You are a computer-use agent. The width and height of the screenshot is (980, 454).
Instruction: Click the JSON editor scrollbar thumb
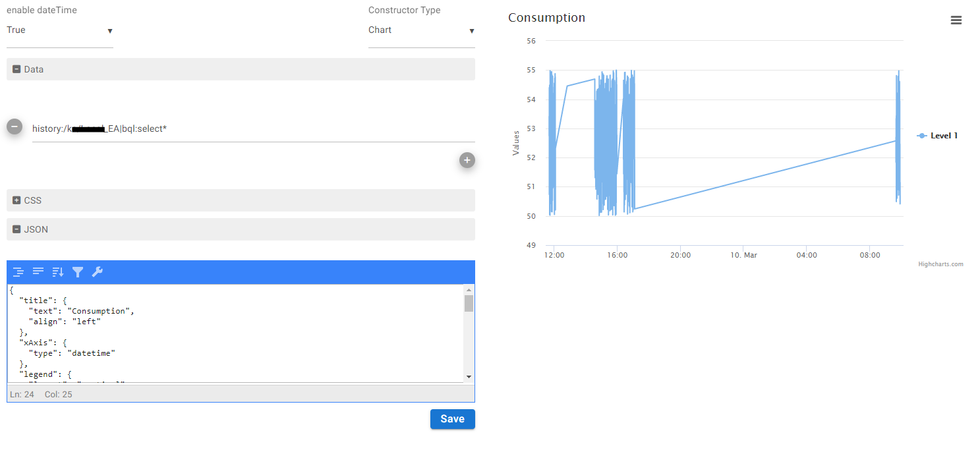click(x=469, y=303)
